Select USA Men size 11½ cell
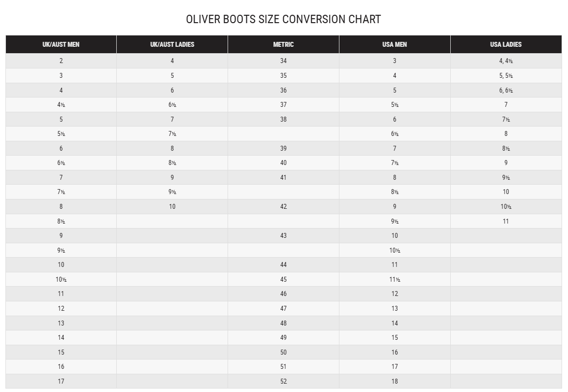Image resolution: width=568 pixels, height=392 pixels. 395,279
